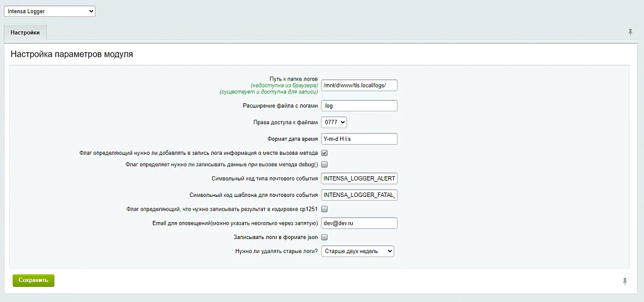
Task: Click the label Символьный код шаблона для почтового события
Action: (254, 195)
